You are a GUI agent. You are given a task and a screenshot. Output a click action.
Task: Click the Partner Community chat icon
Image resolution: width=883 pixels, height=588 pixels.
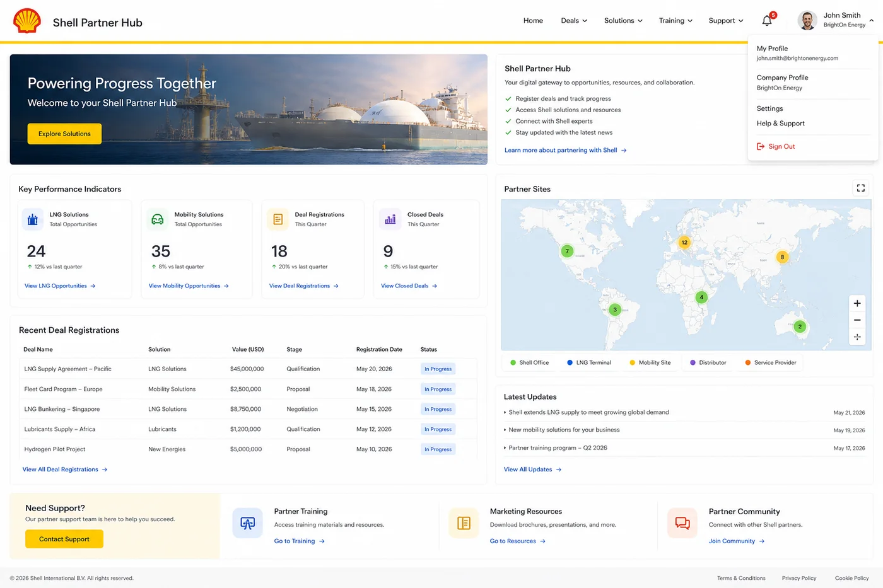click(x=682, y=523)
